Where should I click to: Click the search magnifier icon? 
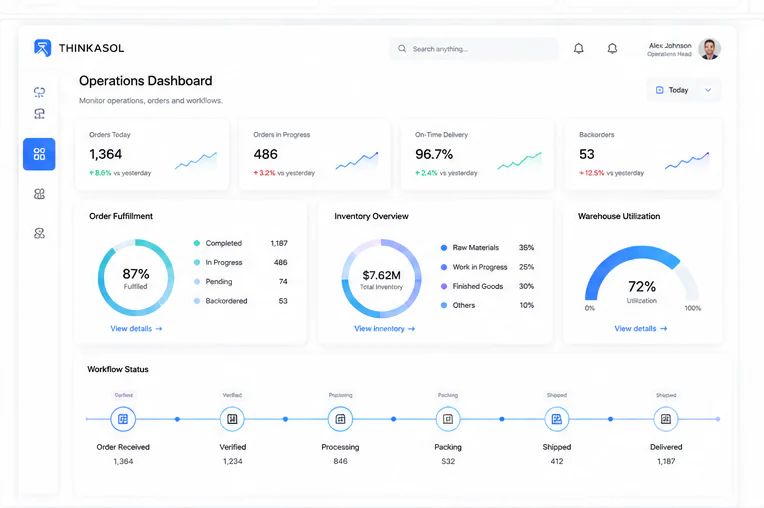[x=402, y=49]
